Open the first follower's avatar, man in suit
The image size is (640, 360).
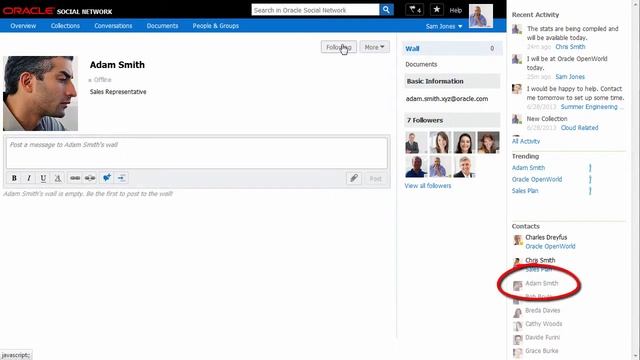(416, 142)
